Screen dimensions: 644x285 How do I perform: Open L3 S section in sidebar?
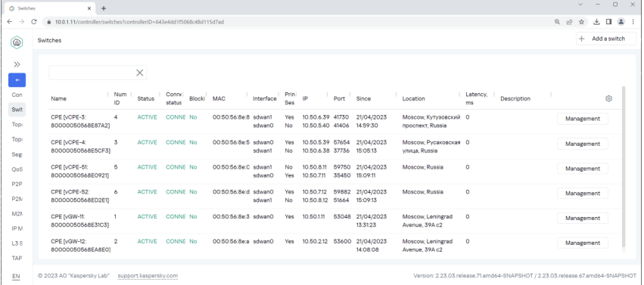point(17,243)
